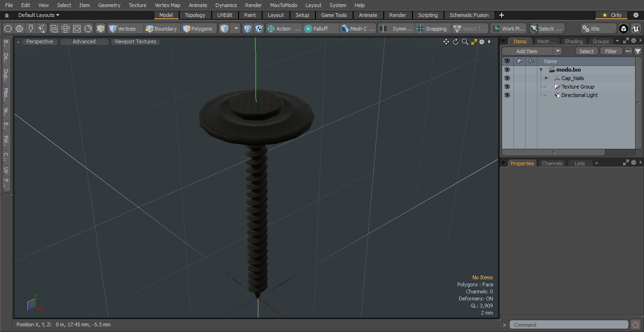Image resolution: width=644 pixels, height=332 pixels.
Task: Click the viewport zoom magnifier icon
Action: (x=465, y=42)
